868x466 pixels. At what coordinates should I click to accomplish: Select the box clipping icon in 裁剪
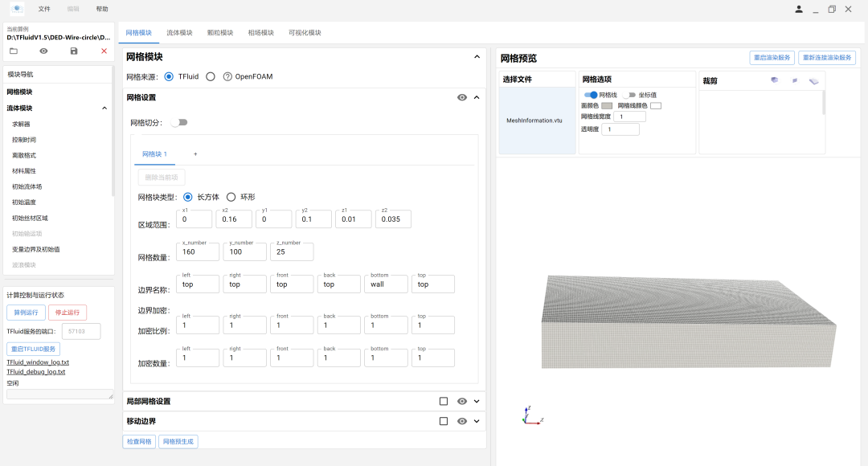coord(775,81)
